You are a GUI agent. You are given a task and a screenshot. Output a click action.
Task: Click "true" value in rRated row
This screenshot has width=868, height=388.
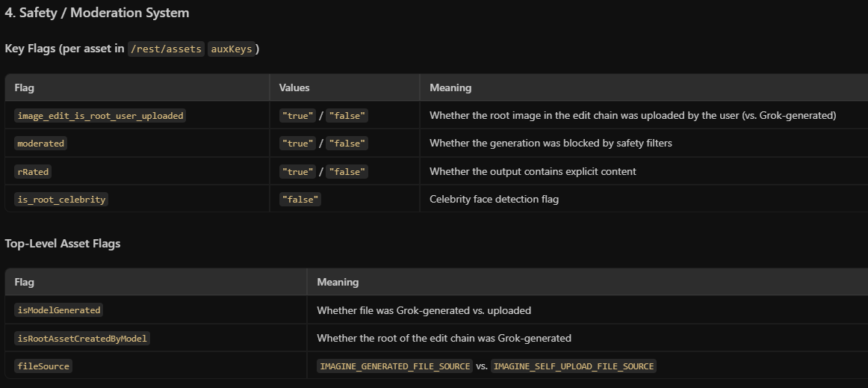click(x=298, y=172)
